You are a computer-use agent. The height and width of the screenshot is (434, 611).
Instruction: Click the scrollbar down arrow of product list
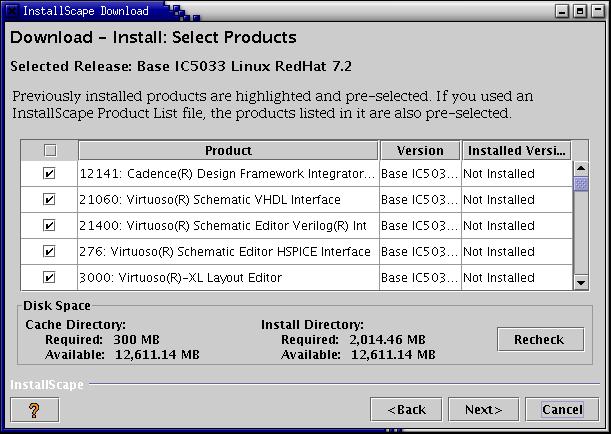point(581,282)
